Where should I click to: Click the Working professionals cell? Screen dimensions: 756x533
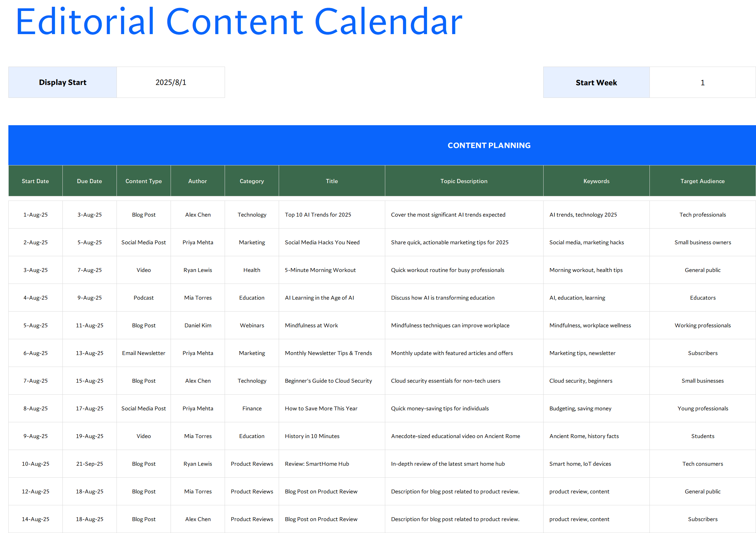[703, 325]
